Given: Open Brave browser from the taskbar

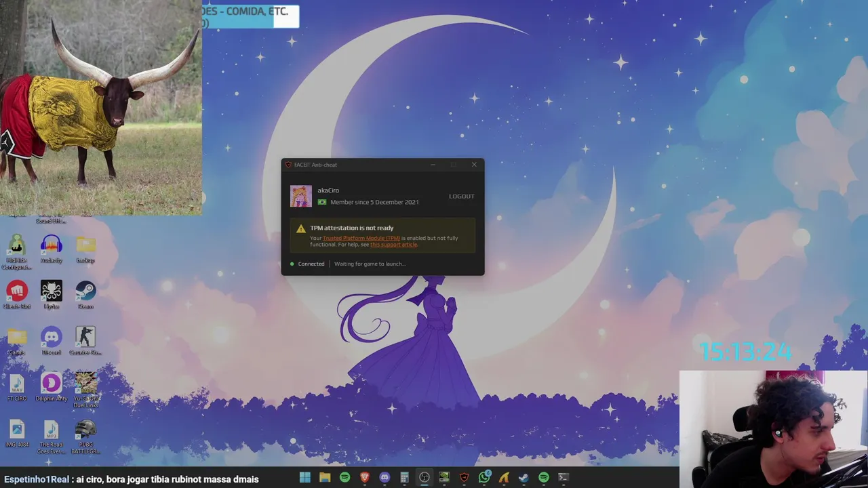Looking at the screenshot, I should (365, 478).
